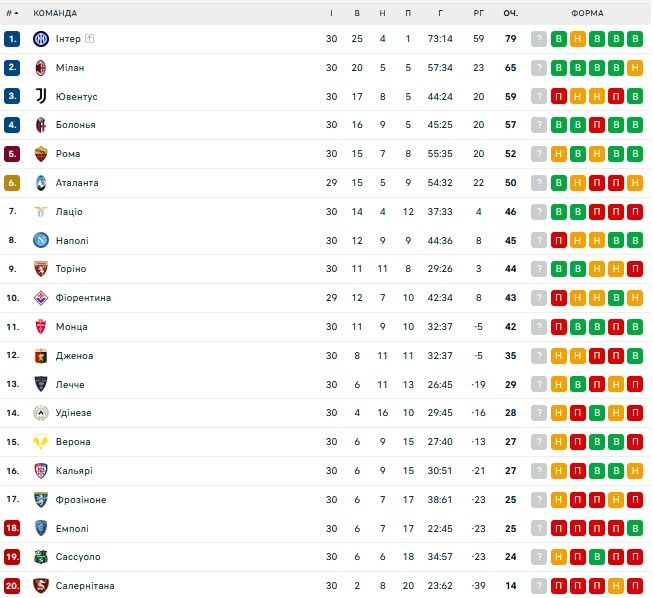Image resolution: width=653 pixels, height=598 pixels.
Task: Click the Napoli club logo
Action: click(41, 240)
